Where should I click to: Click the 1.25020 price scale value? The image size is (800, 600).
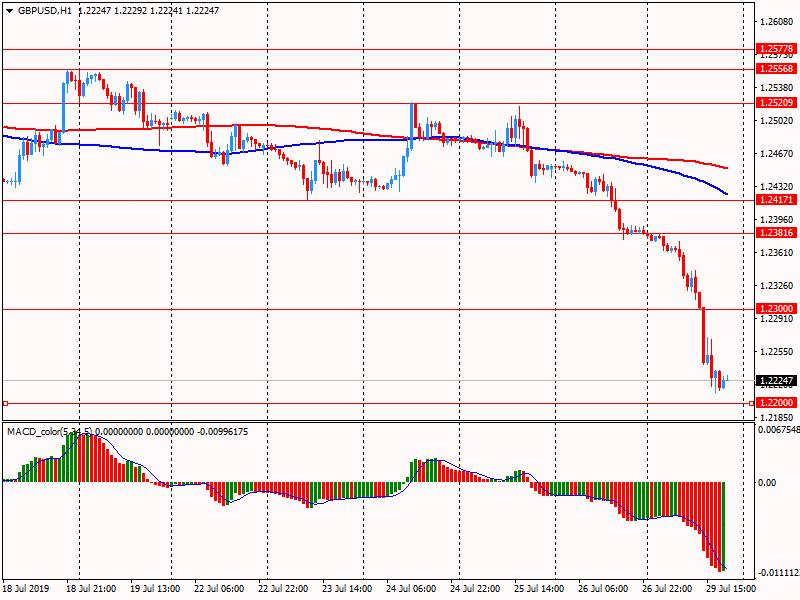pos(777,121)
